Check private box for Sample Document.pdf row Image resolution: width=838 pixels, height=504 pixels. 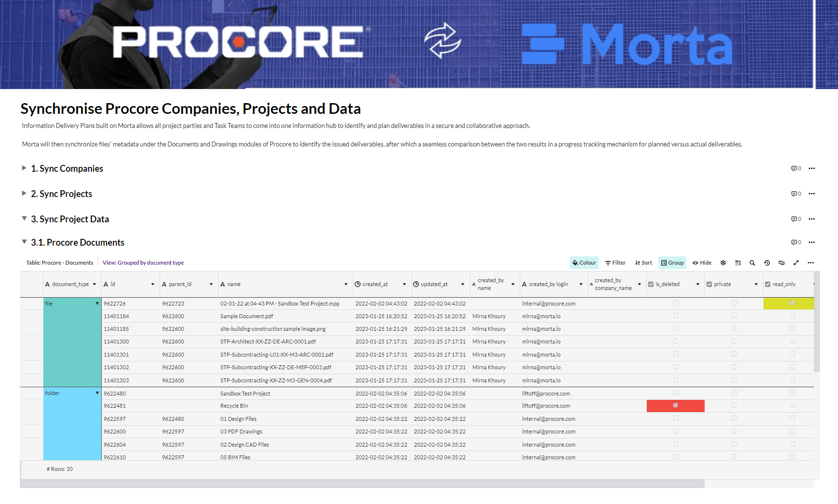[734, 316]
